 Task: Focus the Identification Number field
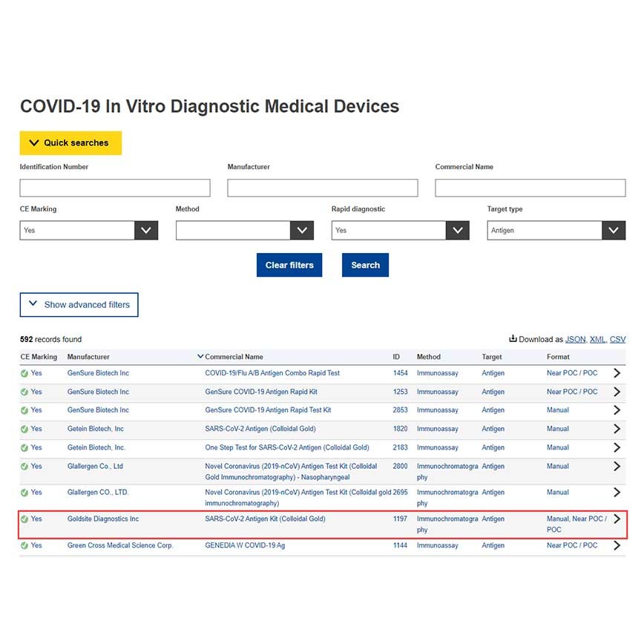pyautogui.click(x=115, y=188)
